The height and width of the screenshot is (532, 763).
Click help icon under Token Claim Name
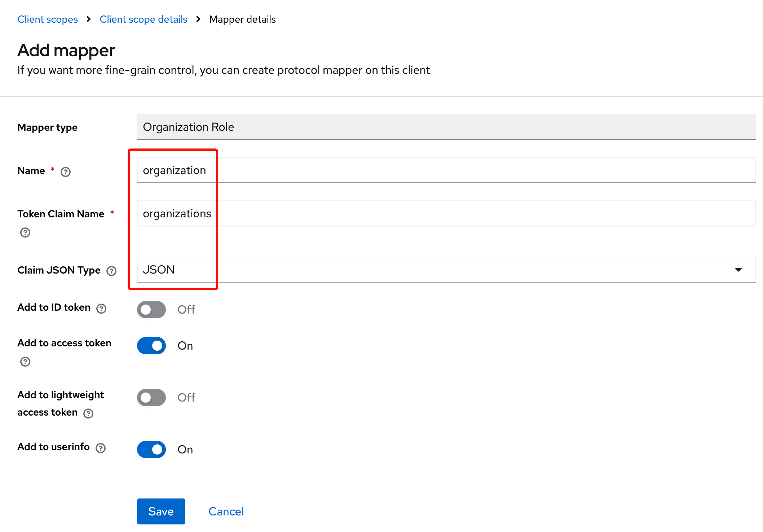(25, 232)
